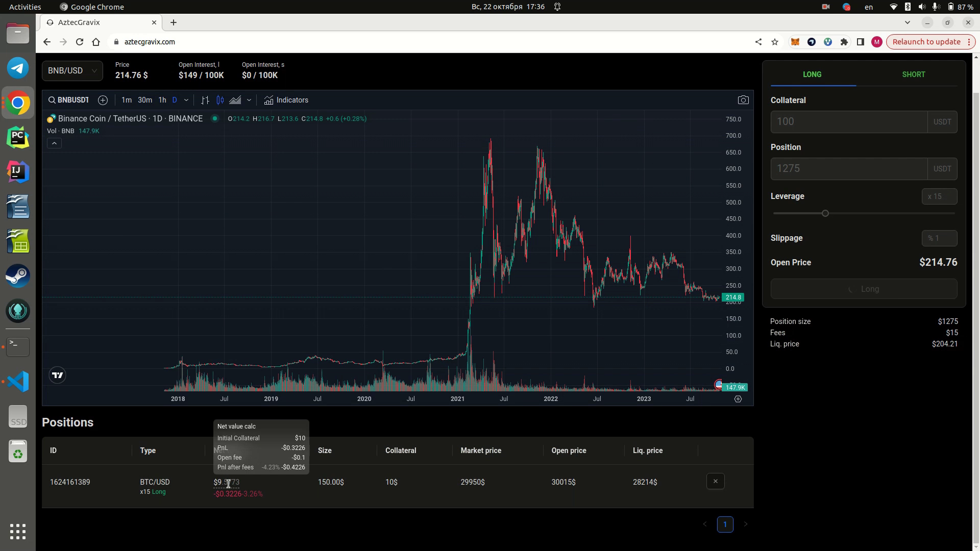Launch Steam from the dock
This screenshot has height=551, width=980.
[x=18, y=276]
